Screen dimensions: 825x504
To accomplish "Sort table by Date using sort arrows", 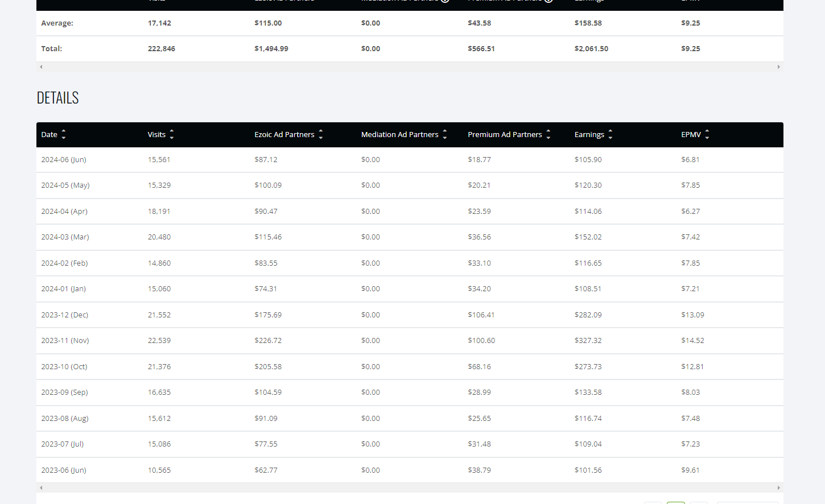I will 64,135.
